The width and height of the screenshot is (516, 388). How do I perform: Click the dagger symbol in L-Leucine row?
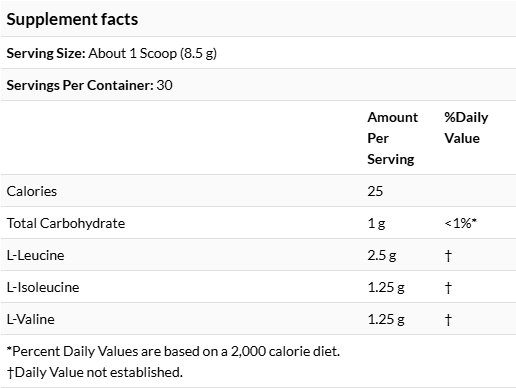click(x=448, y=256)
